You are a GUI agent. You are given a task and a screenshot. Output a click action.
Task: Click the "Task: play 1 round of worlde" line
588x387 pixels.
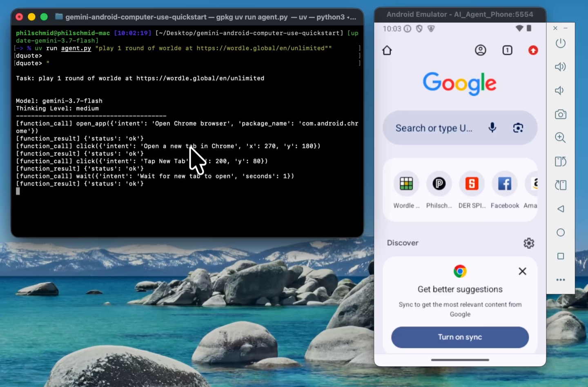pyautogui.click(x=140, y=78)
